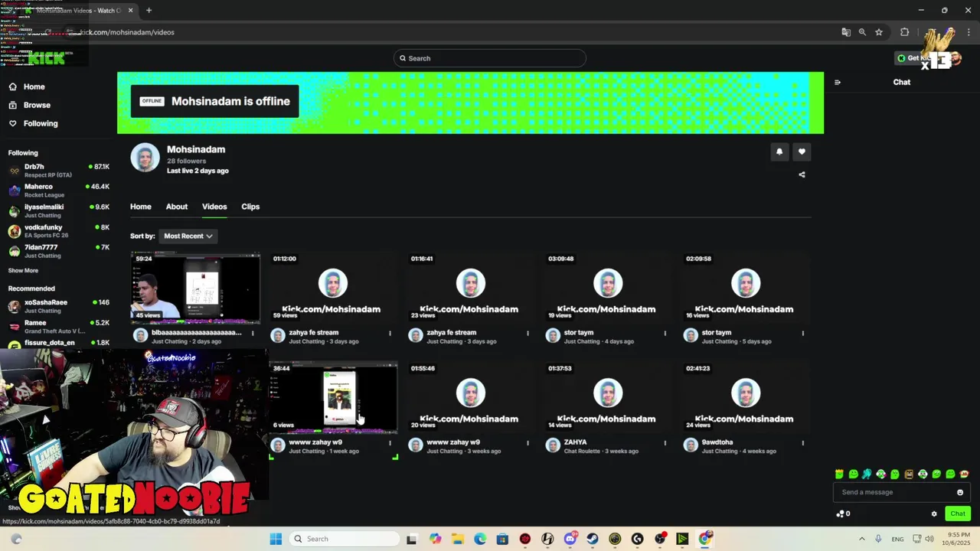This screenshot has height=551, width=980.
Task: Click the Windows taskbar search box
Action: coord(345,539)
